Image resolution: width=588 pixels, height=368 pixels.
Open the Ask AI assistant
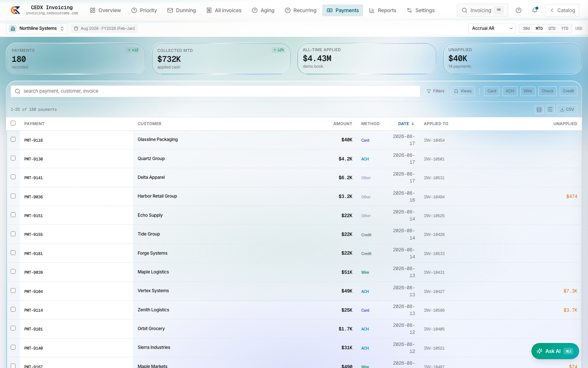pos(555,351)
